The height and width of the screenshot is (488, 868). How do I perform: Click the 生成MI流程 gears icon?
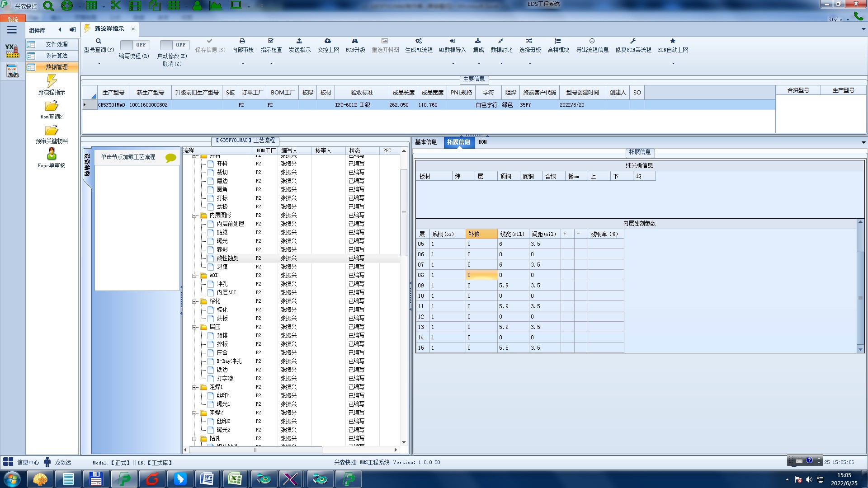click(419, 41)
